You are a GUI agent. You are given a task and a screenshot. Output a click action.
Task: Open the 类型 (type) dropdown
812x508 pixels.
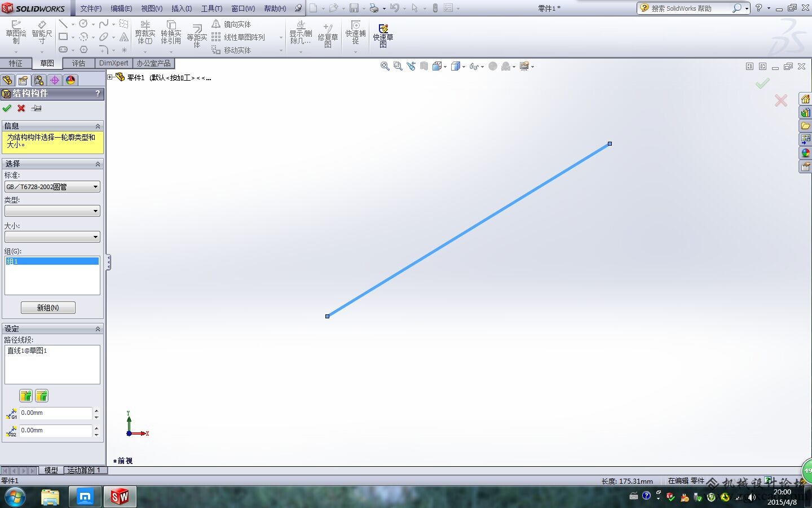click(x=52, y=211)
